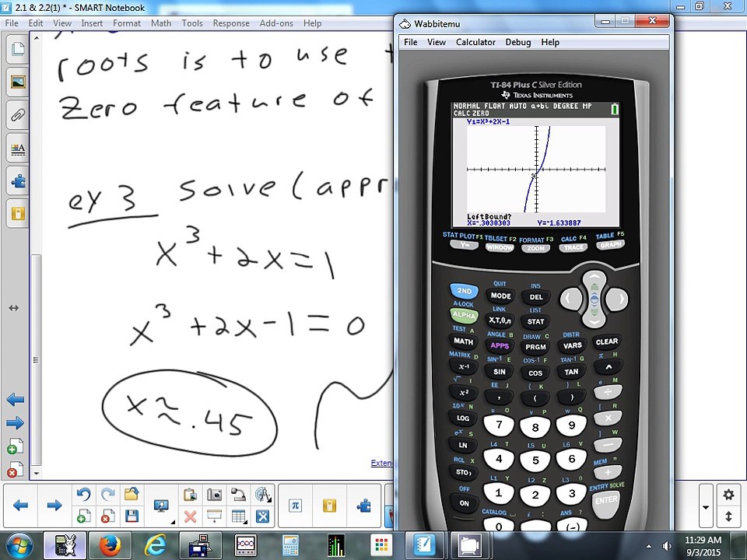
Task: Click the Redo icon in bottom toolbar
Action: tap(107, 495)
